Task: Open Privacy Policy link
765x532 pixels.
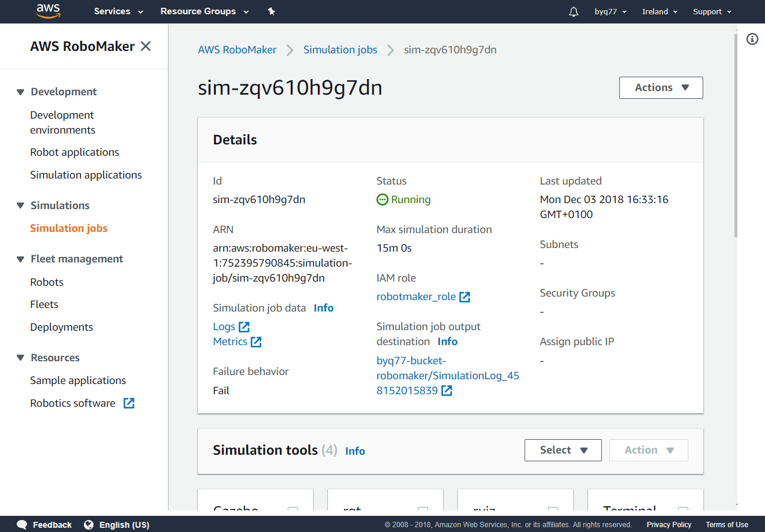Action: coord(669,525)
